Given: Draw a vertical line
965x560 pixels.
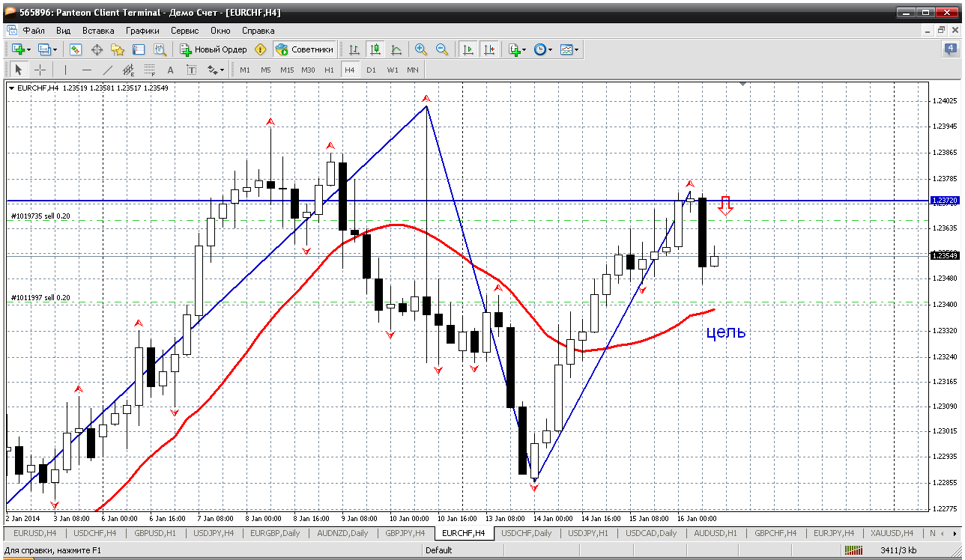Looking at the screenshot, I should click(65, 70).
